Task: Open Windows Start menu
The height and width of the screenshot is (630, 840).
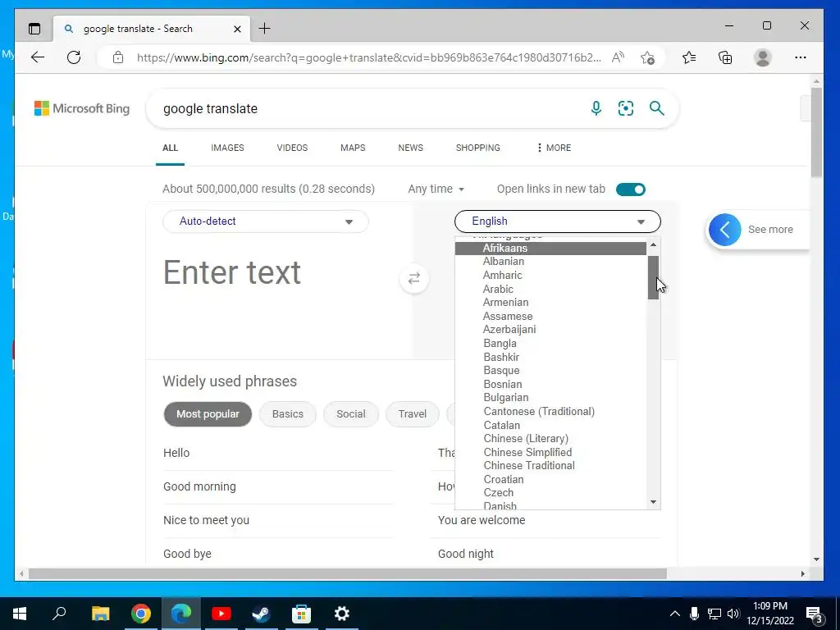Action: (x=20, y=614)
